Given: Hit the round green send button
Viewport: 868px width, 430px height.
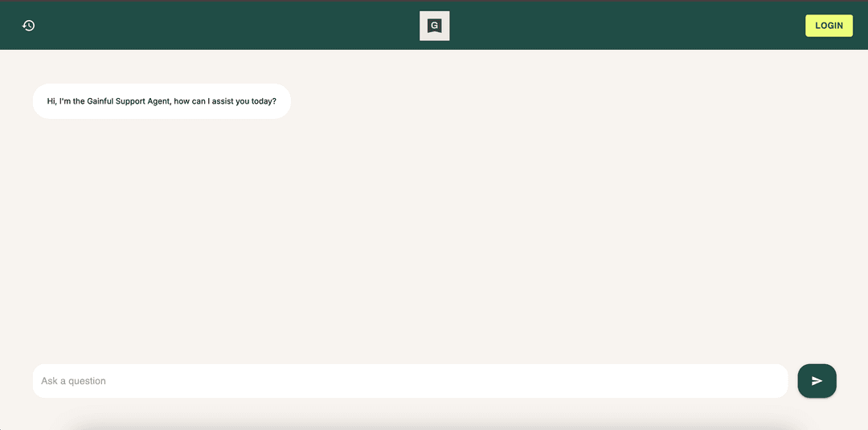Looking at the screenshot, I should [x=817, y=381].
